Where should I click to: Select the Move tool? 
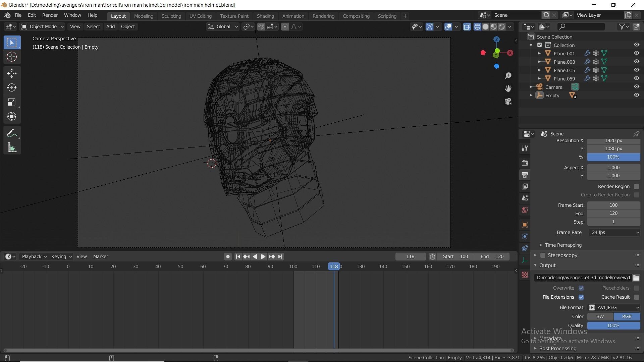click(x=12, y=73)
